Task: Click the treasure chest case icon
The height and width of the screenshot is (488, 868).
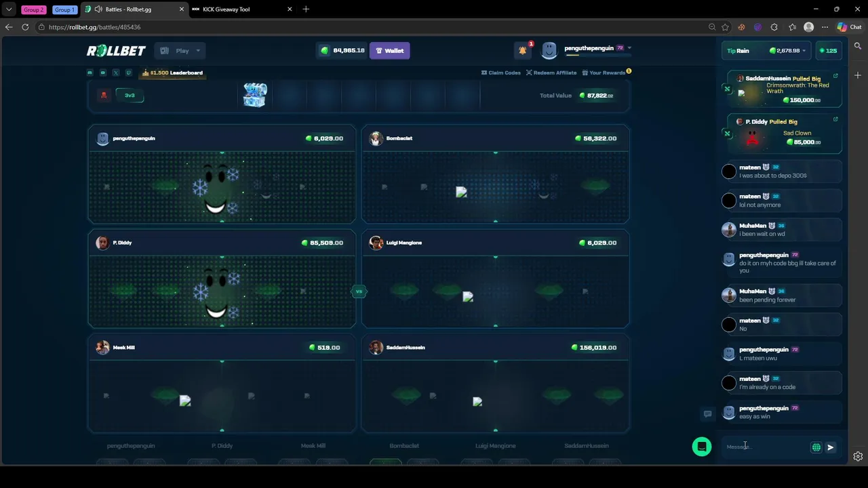Action: tap(255, 95)
